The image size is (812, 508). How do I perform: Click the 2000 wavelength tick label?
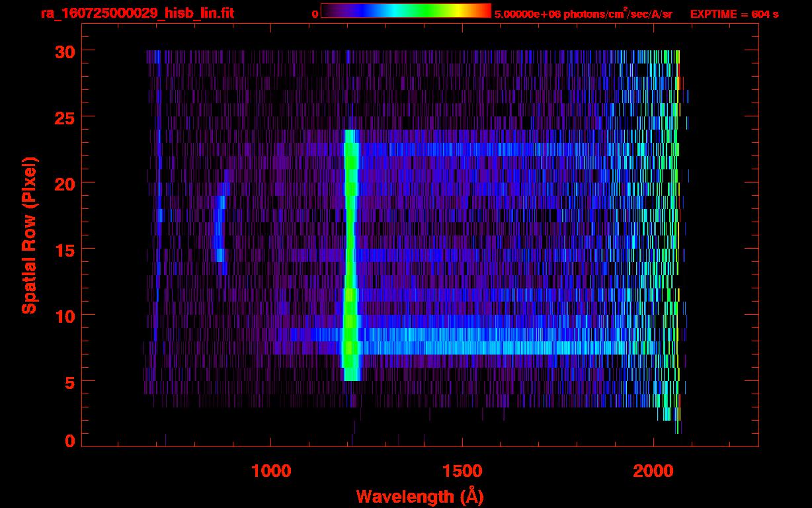click(x=653, y=471)
